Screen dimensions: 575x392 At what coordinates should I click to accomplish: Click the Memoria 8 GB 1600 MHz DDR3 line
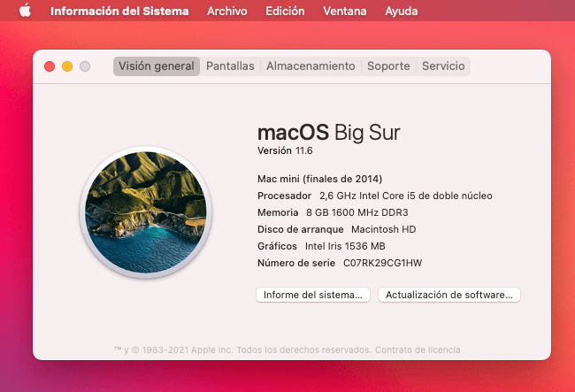pyautogui.click(x=333, y=212)
